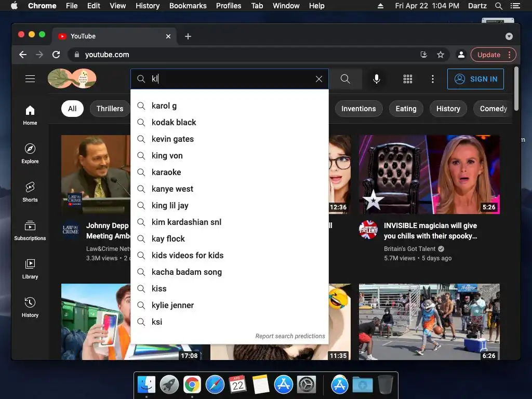Viewport: 532px width, 399px height.
Task: Open System Preferences from the Dock
Action: tap(307, 385)
